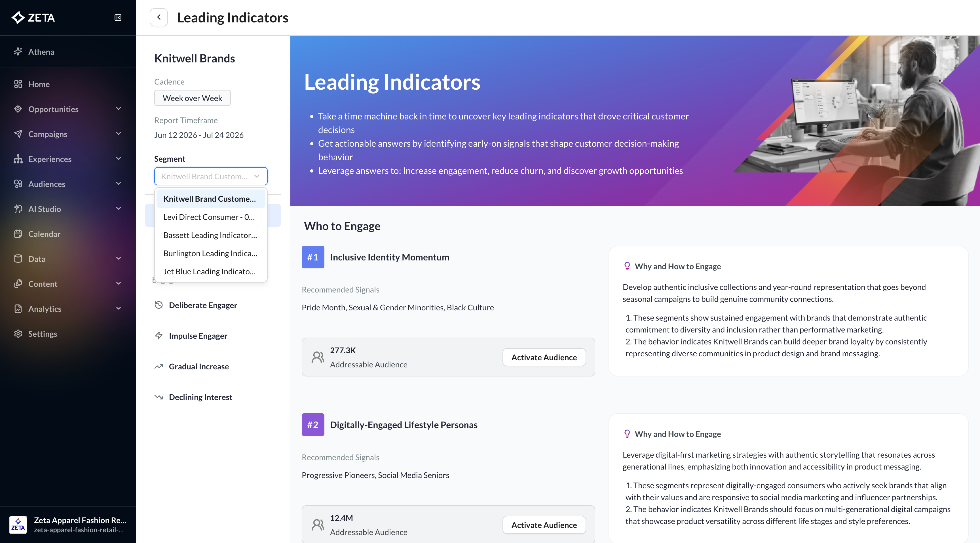Click the audience people icon beside 12.4M

(x=318, y=525)
